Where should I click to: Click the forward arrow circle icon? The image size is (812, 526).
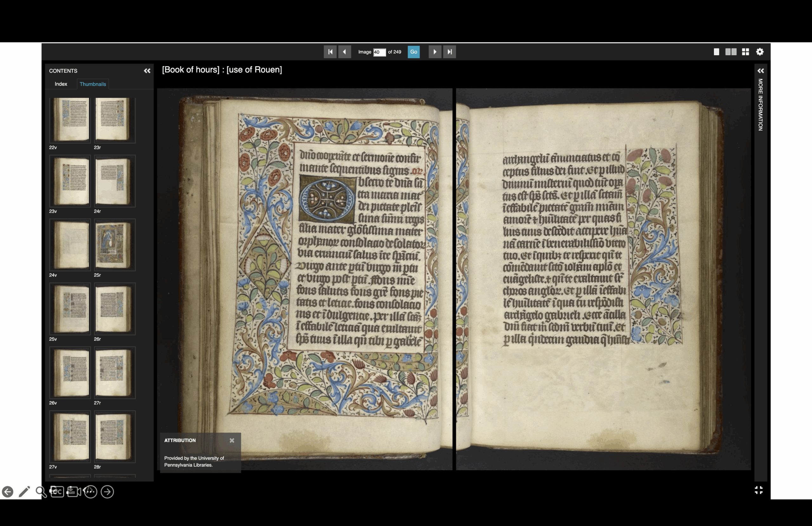107,492
